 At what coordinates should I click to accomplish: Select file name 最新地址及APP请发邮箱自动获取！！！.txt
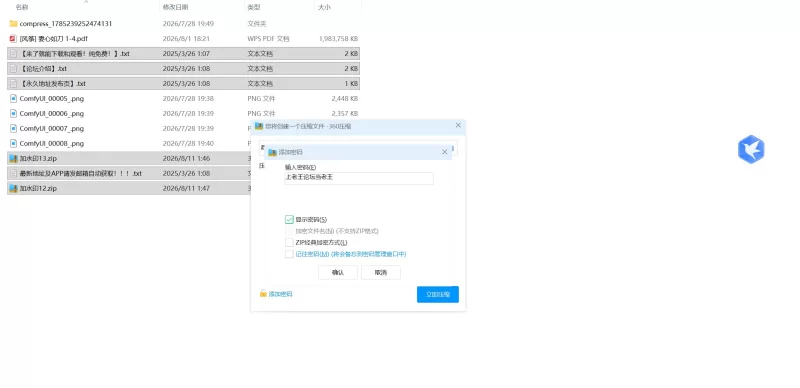coord(81,174)
